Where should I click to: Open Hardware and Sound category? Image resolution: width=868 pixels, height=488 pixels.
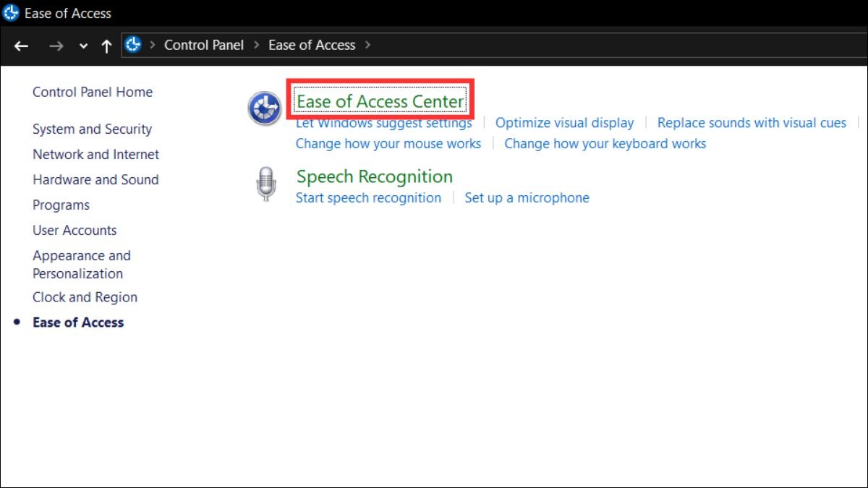pyautogui.click(x=95, y=180)
